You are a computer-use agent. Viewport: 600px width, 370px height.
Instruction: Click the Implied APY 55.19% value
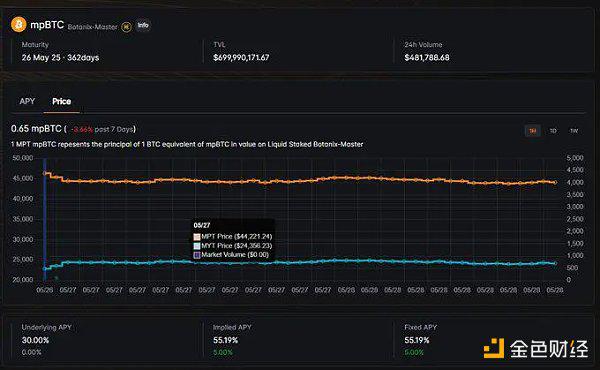225,340
